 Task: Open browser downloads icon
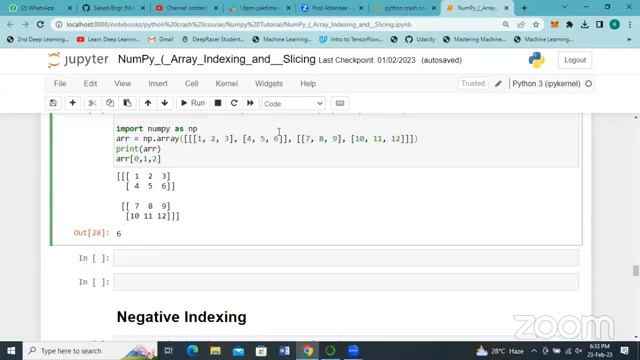point(584,24)
